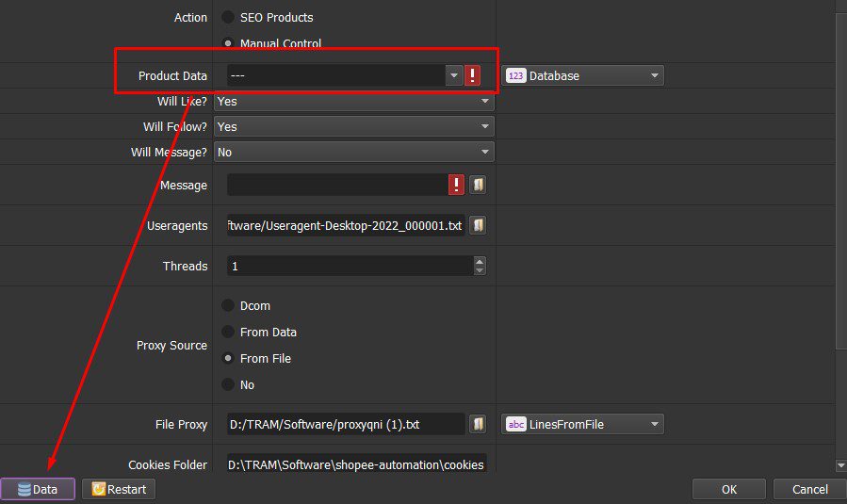The image size is (847, 504).
Task: Click the abc LinesFromFile type icon
Action: click(x=515, y=424)
